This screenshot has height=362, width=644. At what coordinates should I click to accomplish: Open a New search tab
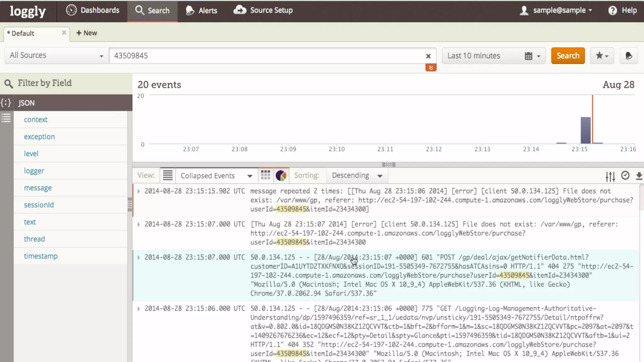click(x=86, y=33)
